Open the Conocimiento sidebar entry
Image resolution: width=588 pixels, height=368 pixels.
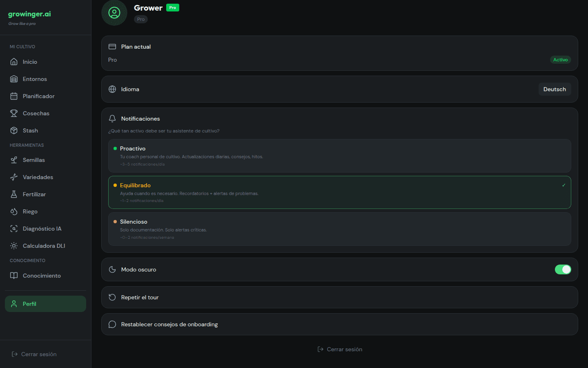[x=45, y=276]
